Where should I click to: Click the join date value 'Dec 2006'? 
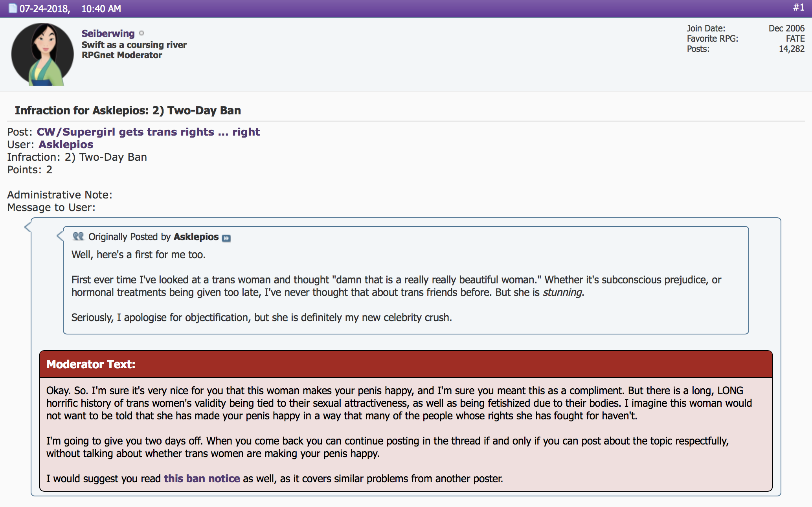pos(786,28)
